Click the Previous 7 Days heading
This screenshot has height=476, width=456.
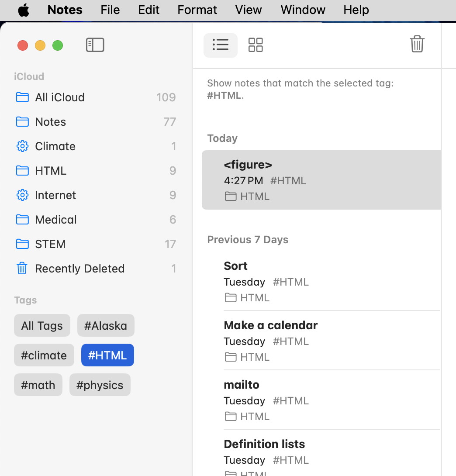click(248, 239)
